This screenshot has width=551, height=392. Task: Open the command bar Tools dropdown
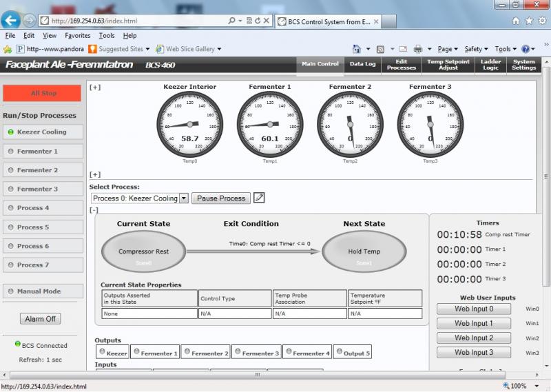506,49
